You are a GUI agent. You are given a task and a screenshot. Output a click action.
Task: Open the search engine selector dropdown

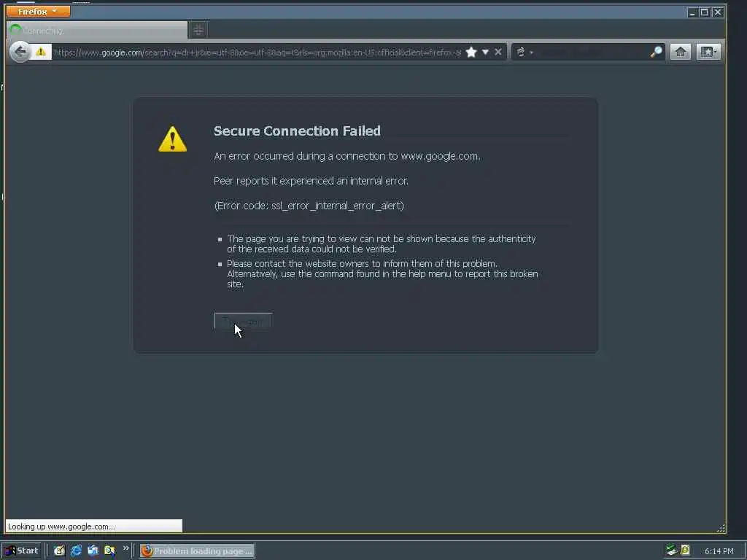tap(524, 52)
